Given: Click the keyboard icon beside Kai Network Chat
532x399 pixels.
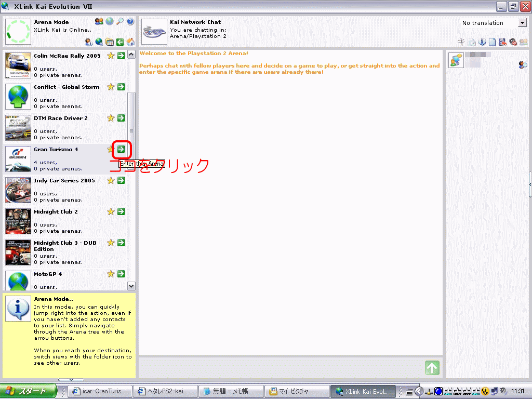Looking at the screenshot, I should point(154,32).
